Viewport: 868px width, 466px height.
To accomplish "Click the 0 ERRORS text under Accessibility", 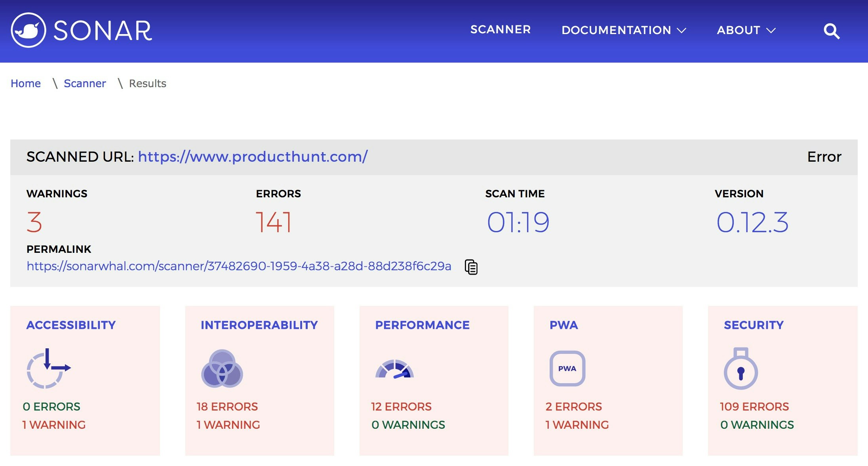I will pyautogui.click(x=51, y=407).
